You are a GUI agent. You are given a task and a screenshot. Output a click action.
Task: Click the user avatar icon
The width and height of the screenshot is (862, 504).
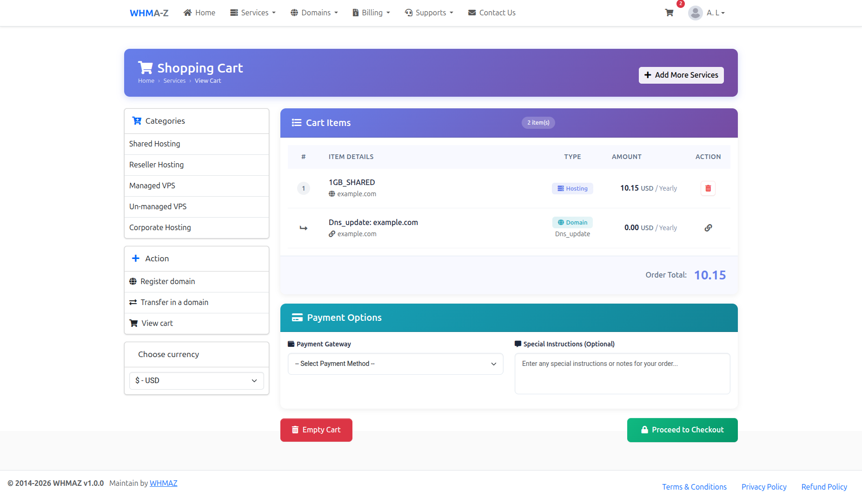695,13
